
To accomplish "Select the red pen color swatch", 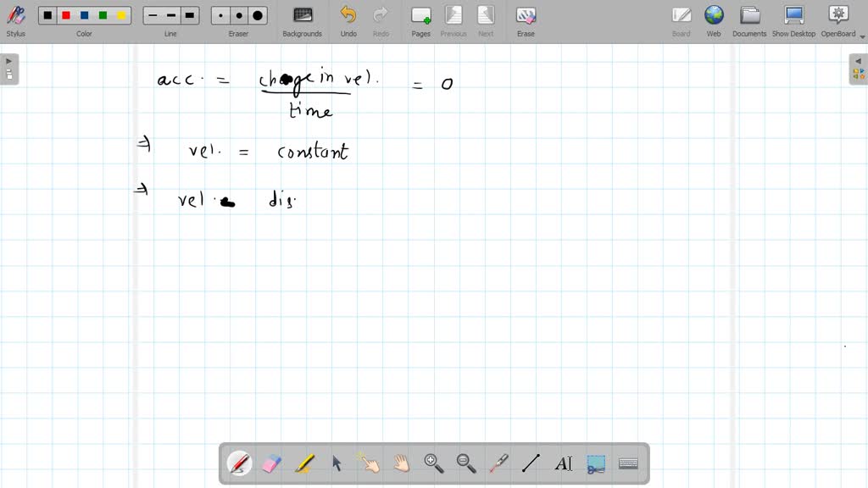I will point(66,14).
